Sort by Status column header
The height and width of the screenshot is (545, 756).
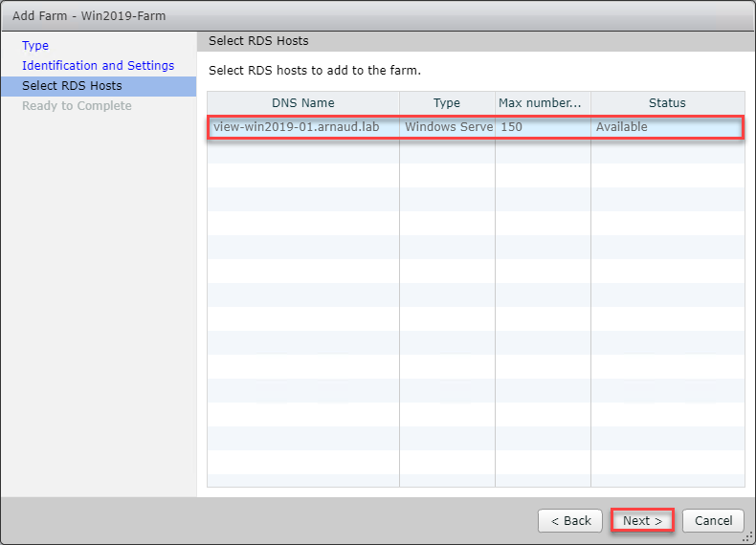[666, 103]
